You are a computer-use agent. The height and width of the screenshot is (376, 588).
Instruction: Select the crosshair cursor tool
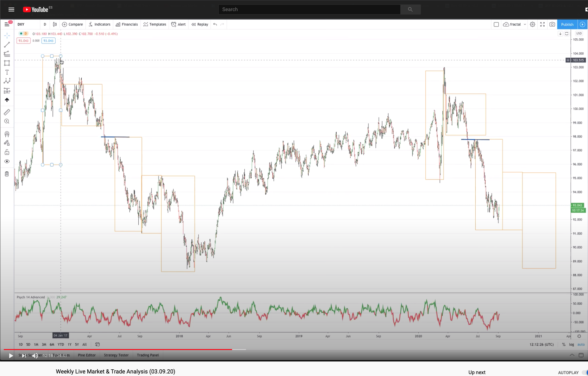tap(7, 35)
